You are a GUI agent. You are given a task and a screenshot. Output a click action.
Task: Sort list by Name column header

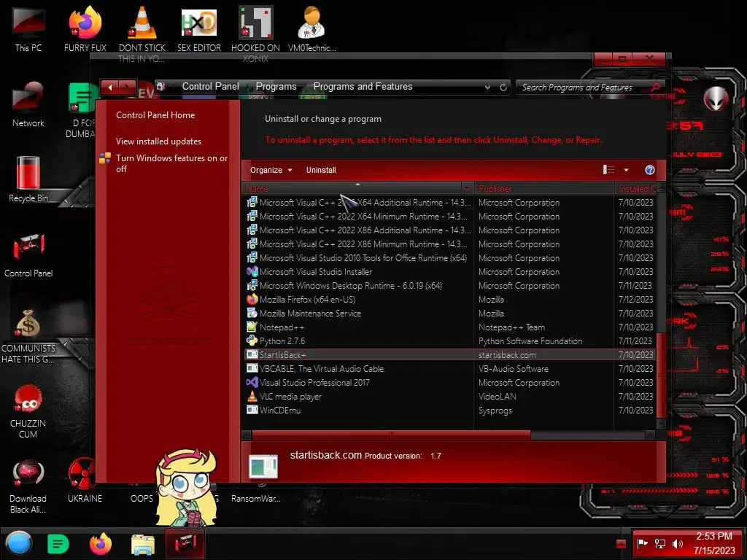352,189
